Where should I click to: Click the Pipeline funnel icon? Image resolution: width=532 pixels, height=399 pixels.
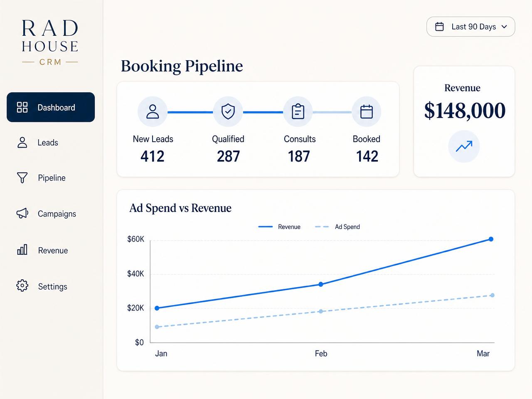tap(22, 178)
